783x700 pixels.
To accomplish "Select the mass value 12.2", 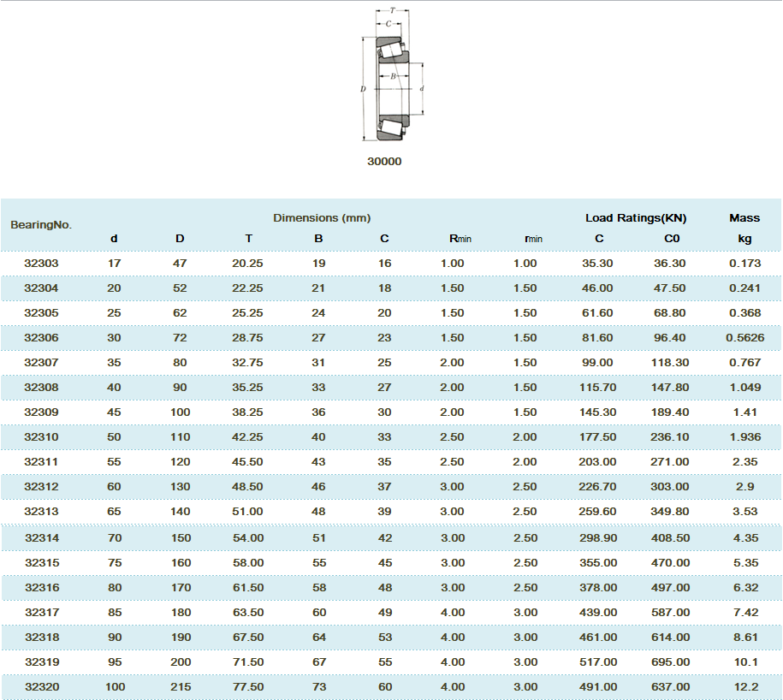I will click(x=744, y=686).
